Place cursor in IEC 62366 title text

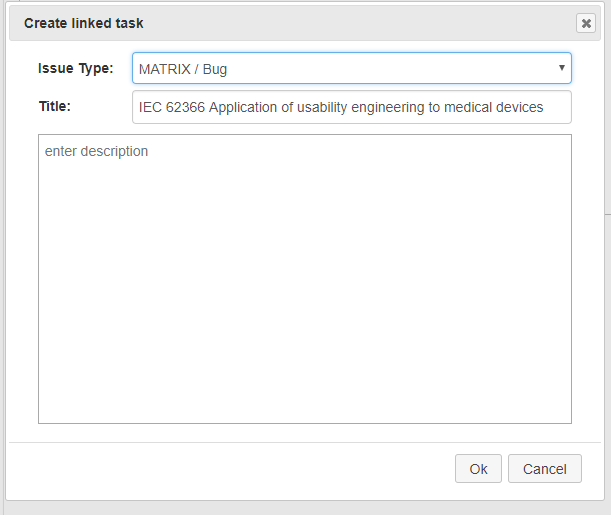coord(341,107)
